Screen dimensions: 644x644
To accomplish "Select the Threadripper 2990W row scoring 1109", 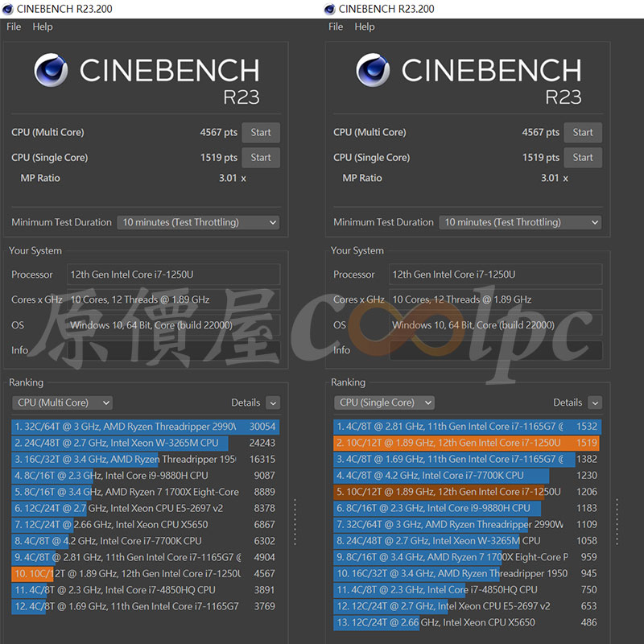I will pyautogui.click(x=468, y=525).
